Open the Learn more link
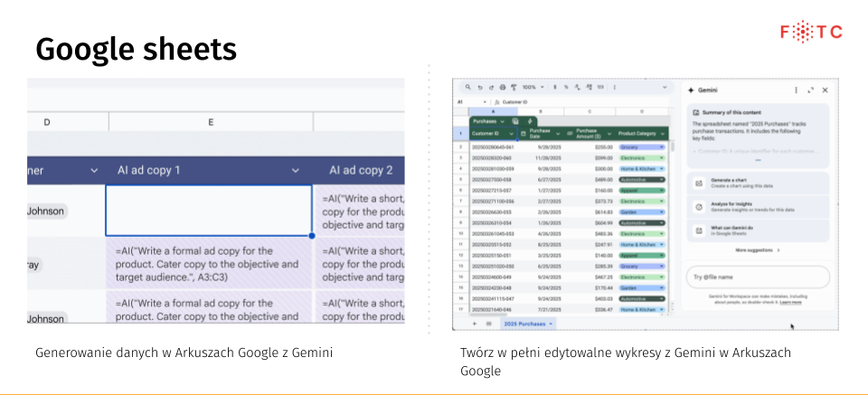 coord(790,302)
